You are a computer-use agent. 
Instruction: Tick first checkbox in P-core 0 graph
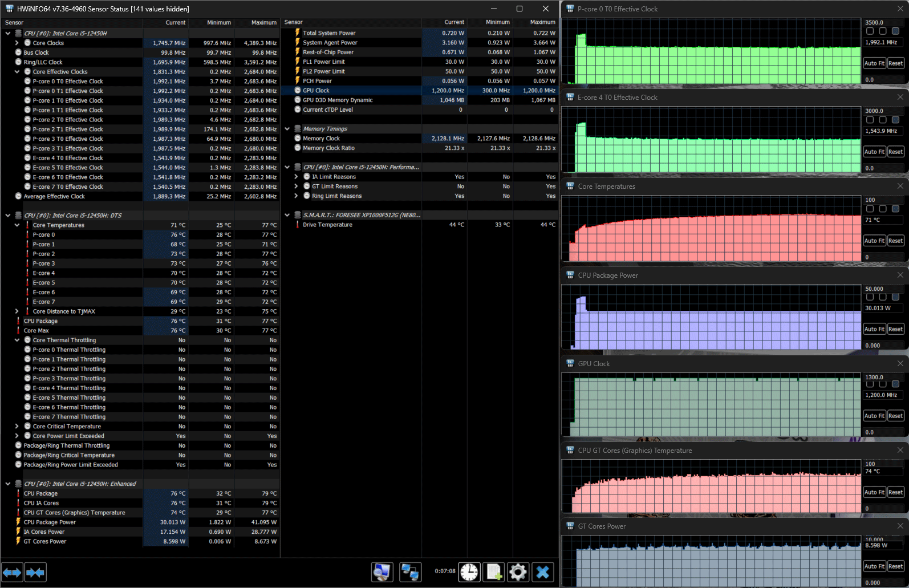(x=870, y=31)
